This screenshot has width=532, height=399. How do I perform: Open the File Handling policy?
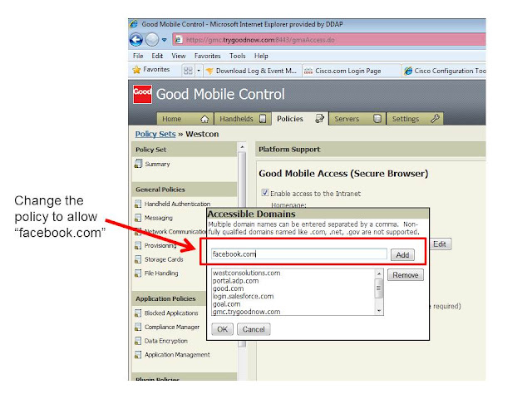pyautogui.click(x=161, y=273)
